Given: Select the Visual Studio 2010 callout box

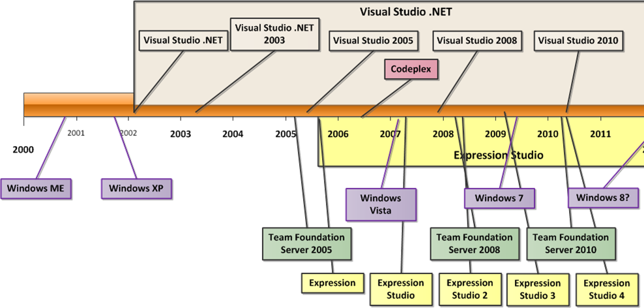Looking at the screenshot, I should coord(578,40).
